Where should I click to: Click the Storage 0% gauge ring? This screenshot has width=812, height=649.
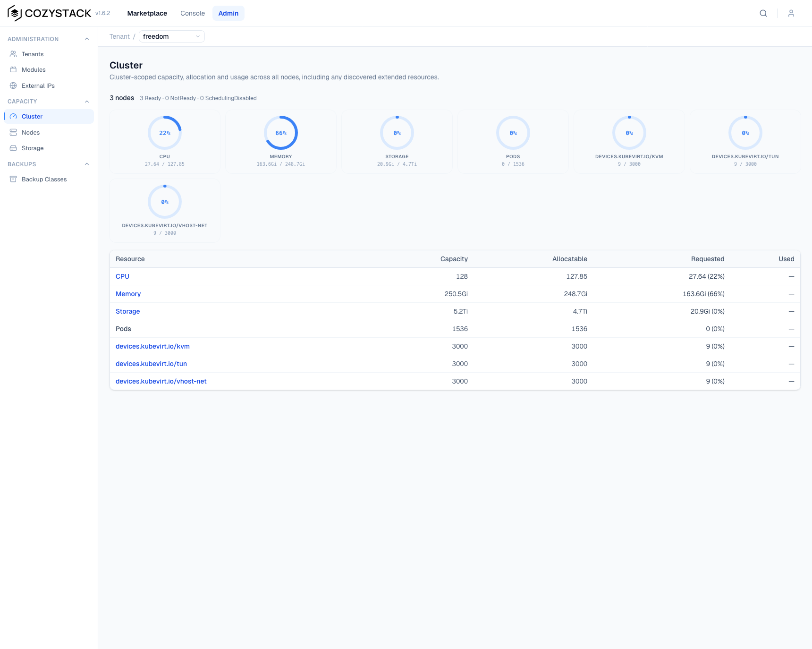coord(397,133)
